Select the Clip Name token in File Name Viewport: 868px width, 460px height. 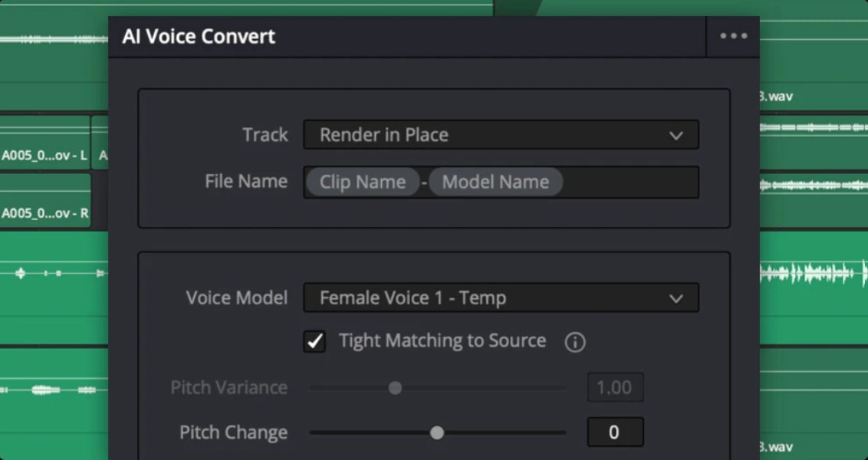(363, 182)
